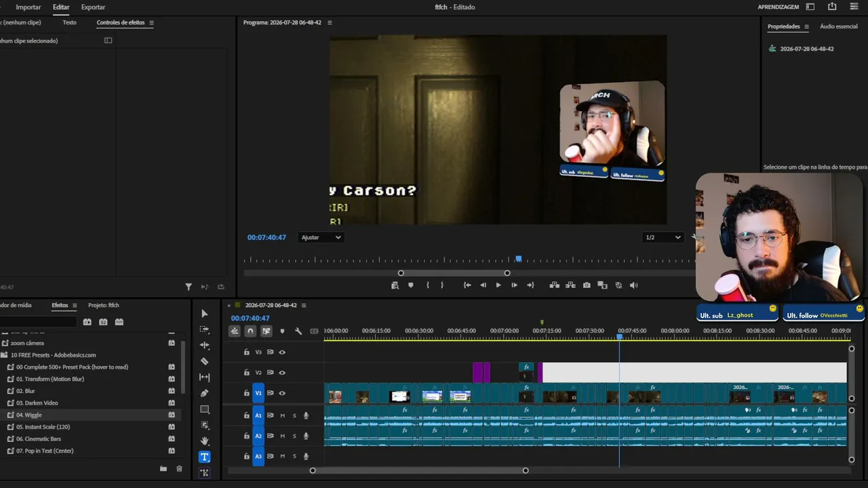Screen dimensions: 868x488
Task: Enable voice-over record on A3
Action: pyautogui.click(x=307, y=457)
